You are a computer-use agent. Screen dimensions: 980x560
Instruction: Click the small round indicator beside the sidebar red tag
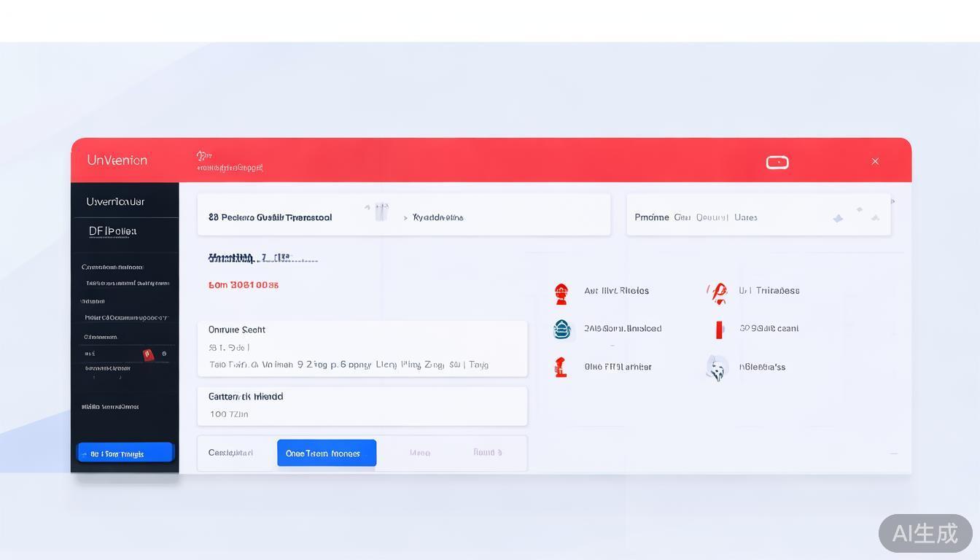pyautogui.click(x=164, y=354)
